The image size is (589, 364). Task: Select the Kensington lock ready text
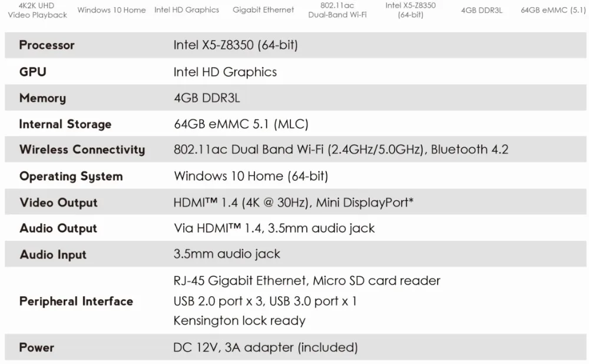pos(239,320)
